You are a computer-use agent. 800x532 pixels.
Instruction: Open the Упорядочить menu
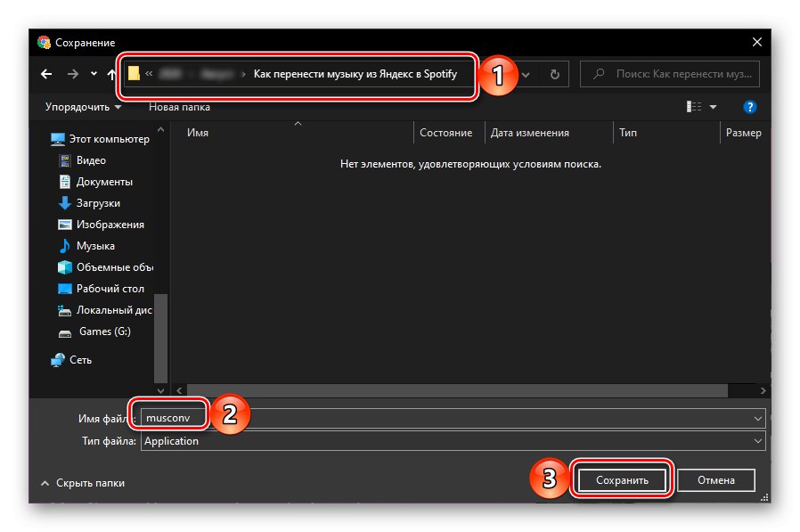point(76,106)
